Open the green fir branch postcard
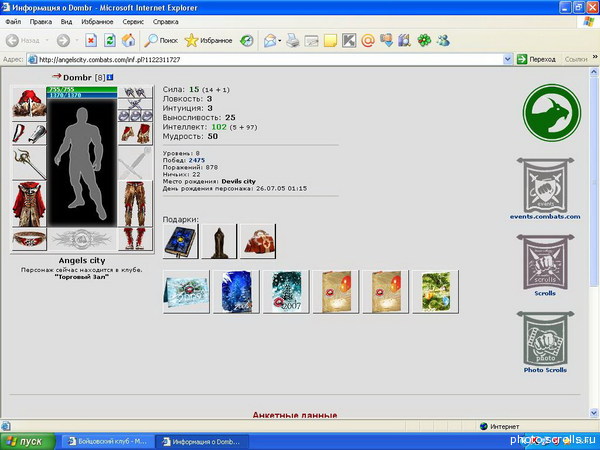 pos(435,292)
